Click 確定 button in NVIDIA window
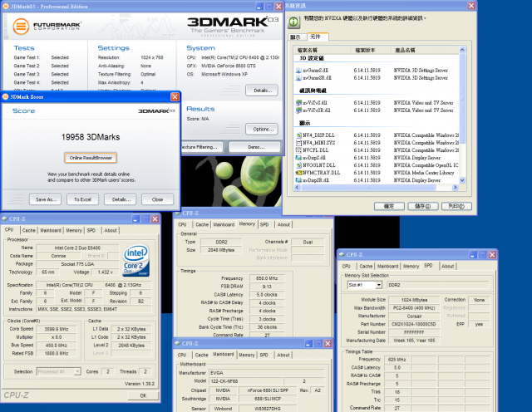This screenshot has width=532, height=412. (x=389, y=206)
